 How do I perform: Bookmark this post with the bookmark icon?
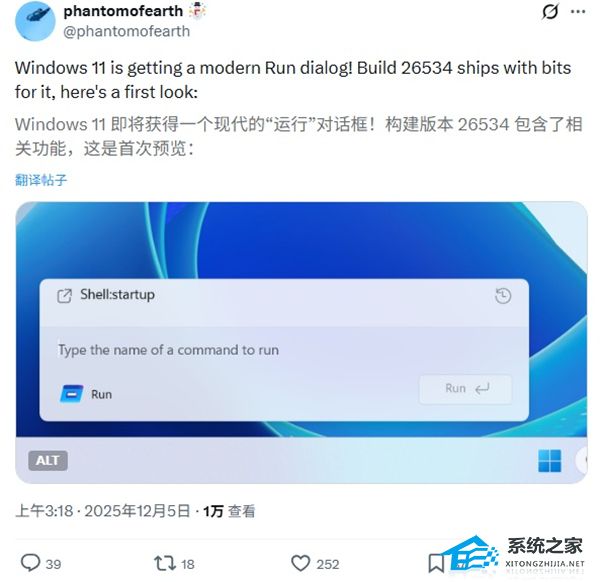pyautogui.click(x=436, y=564)
